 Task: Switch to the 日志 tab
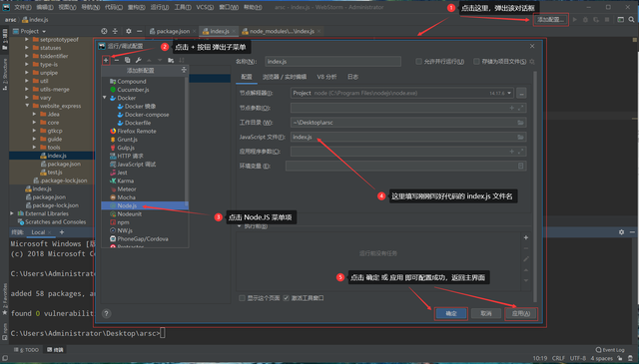[x=352, y=77]
